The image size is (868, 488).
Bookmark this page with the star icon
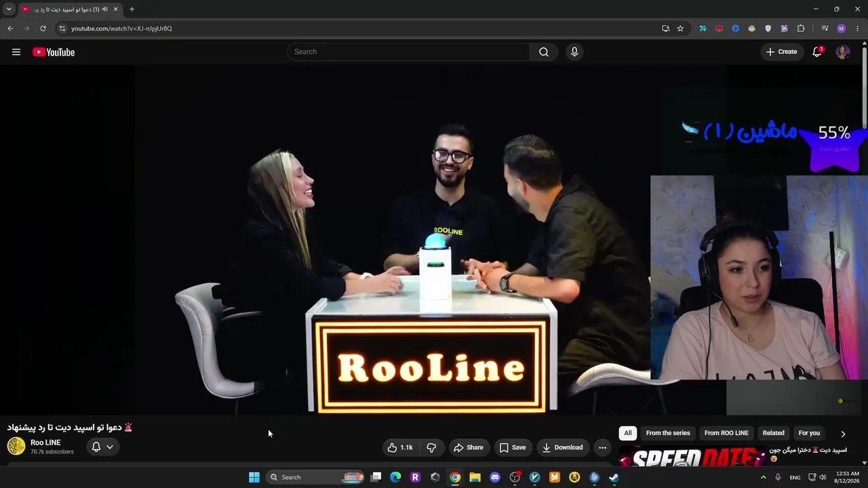point(680,28)
